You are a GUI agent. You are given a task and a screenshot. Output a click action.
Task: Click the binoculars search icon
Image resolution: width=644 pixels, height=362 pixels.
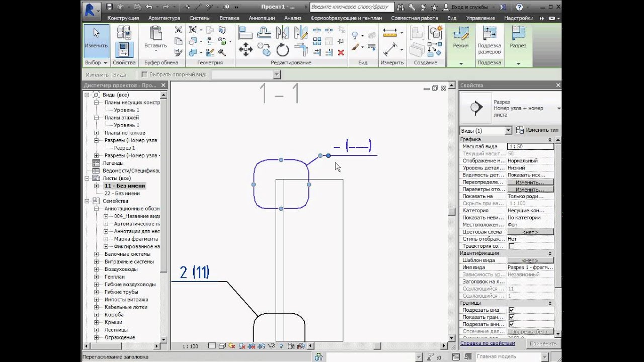point(400,7)
